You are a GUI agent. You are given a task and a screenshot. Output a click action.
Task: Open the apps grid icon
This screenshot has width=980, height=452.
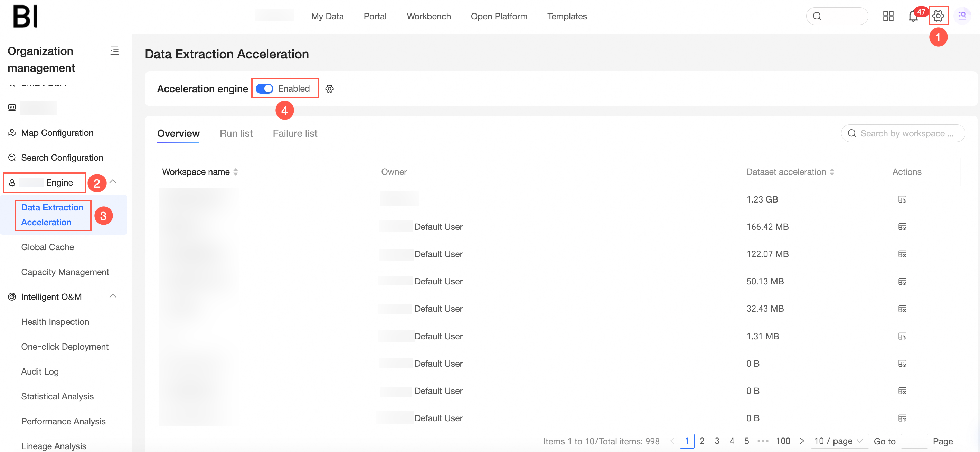click(888, 16)
